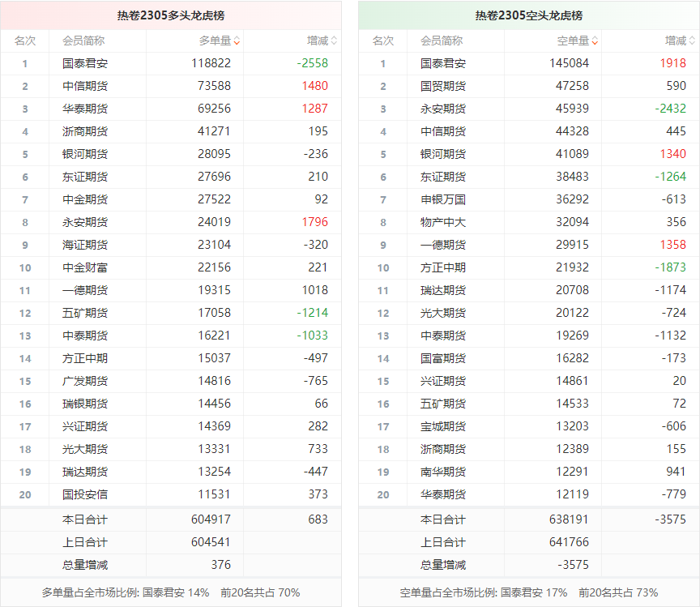This screenshot has width=700, height=607.
Task: Open 国泰君安 in the long positions table
Action: coord(85,63)
